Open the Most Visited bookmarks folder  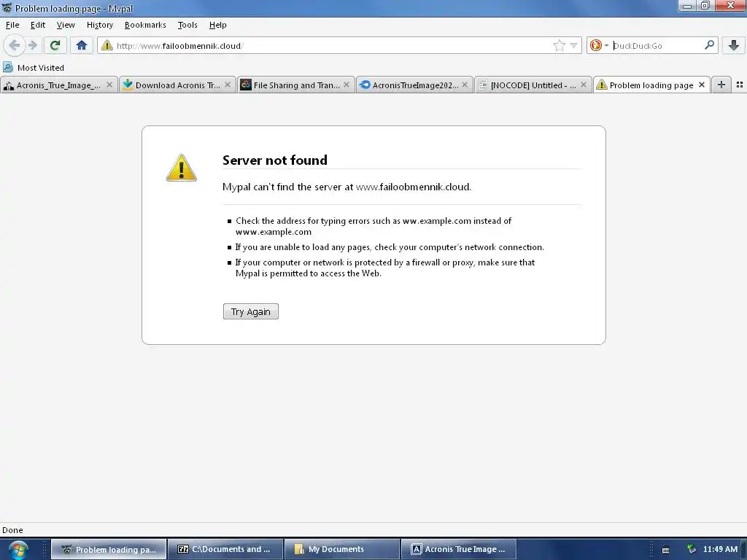click(34, 68)
